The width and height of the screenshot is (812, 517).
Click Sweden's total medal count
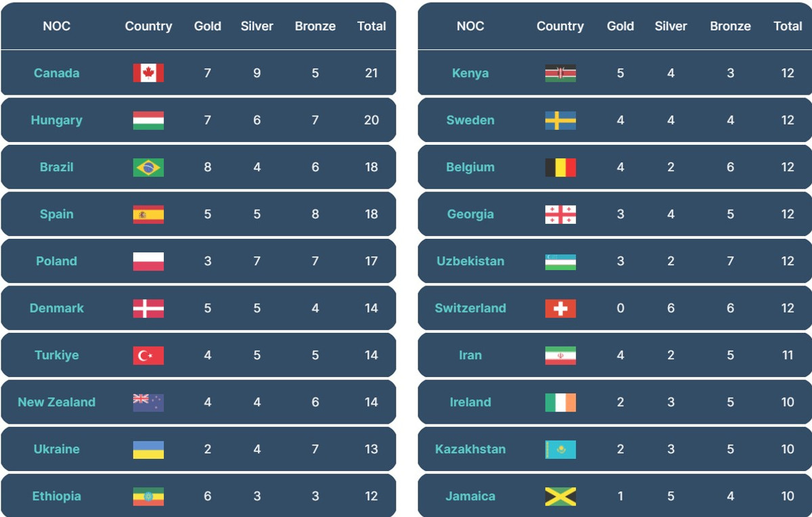click(x=788, y=120)
